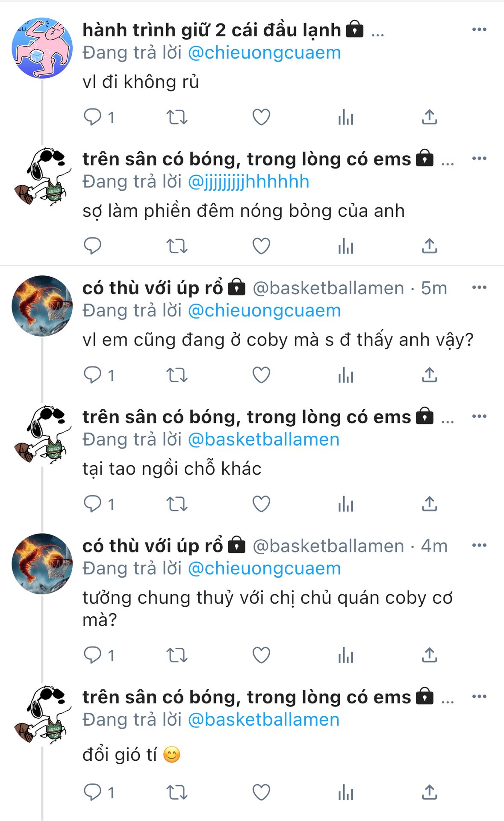Like the "đổi gió tí" tweet
504x821 pixels.
(261, 793)
